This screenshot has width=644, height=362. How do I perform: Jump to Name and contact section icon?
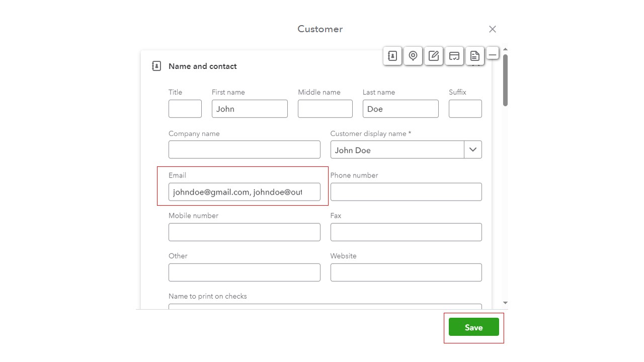(x=392, y=56)
